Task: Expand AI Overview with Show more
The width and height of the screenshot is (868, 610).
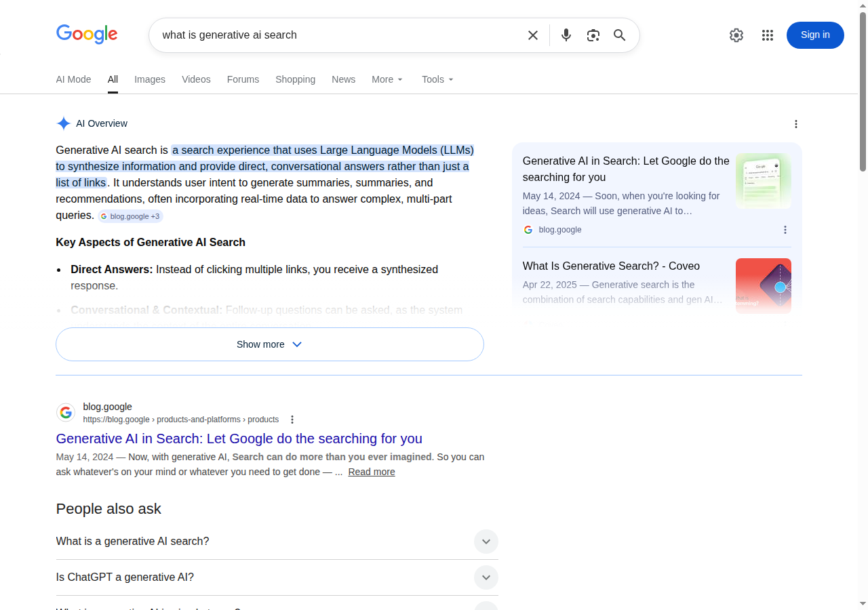Action: pos(270,344)
